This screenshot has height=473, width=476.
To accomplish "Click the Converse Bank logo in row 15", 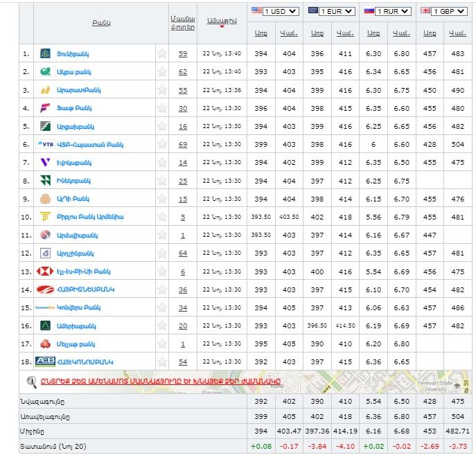I will (45, 307).
